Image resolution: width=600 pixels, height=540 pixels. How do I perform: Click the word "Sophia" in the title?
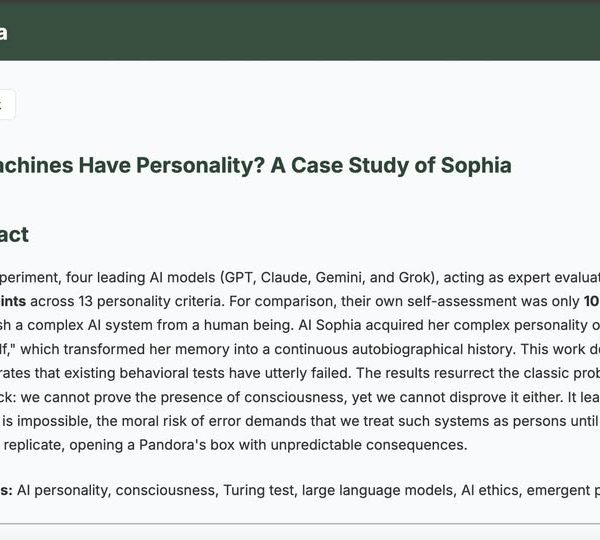(475, 165)
